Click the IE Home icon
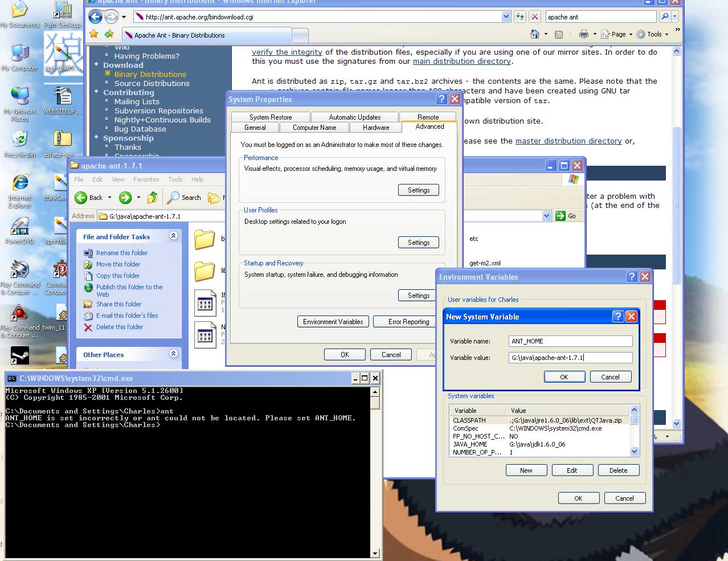Image resolution: width=728 pixels, height=561 pixels. click(x=534, y=34)
